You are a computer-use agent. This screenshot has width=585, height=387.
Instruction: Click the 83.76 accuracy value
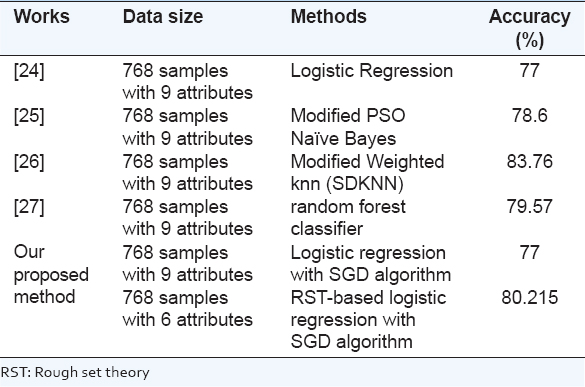tap(529, 162)
